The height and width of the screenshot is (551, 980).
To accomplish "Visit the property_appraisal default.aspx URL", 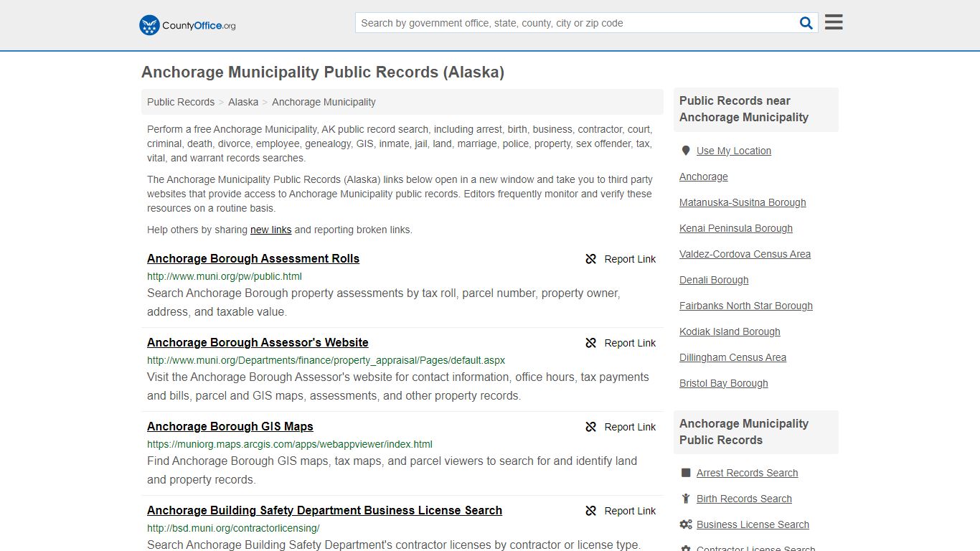I will [326, 360].
